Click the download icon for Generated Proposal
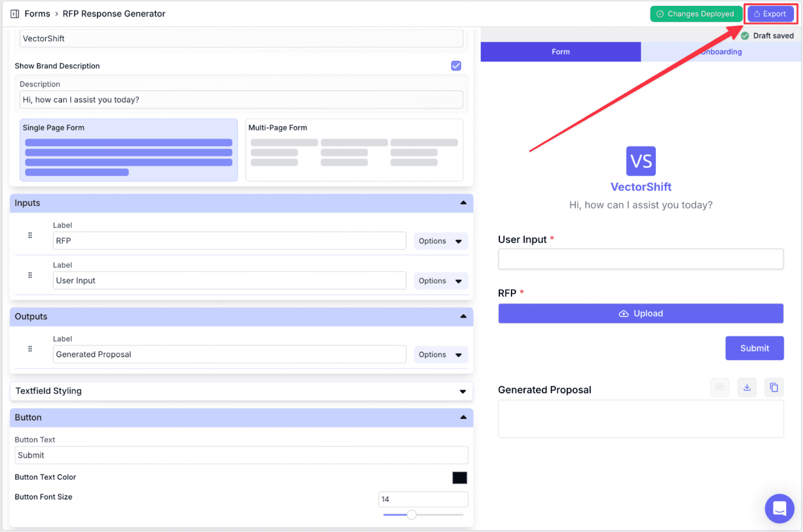 click(747, 387)
